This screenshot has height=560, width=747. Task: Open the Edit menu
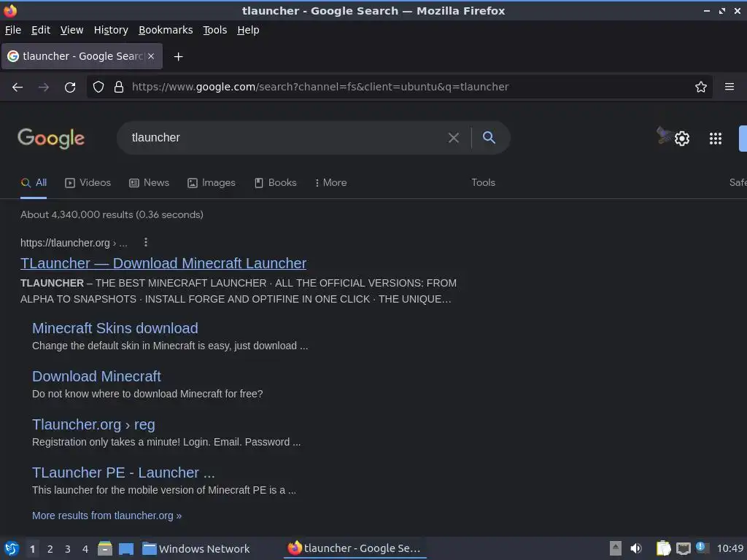(x=41, y=30)
